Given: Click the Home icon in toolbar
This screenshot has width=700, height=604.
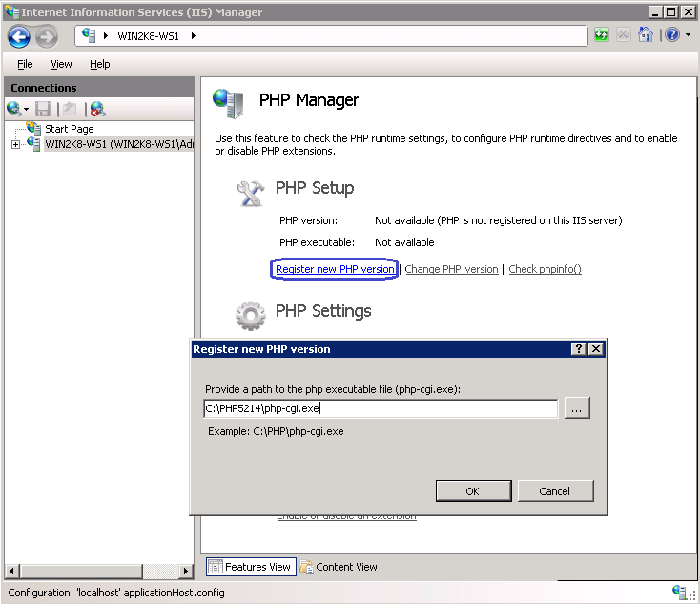Looking at the screenshot, I should (646, 35).
